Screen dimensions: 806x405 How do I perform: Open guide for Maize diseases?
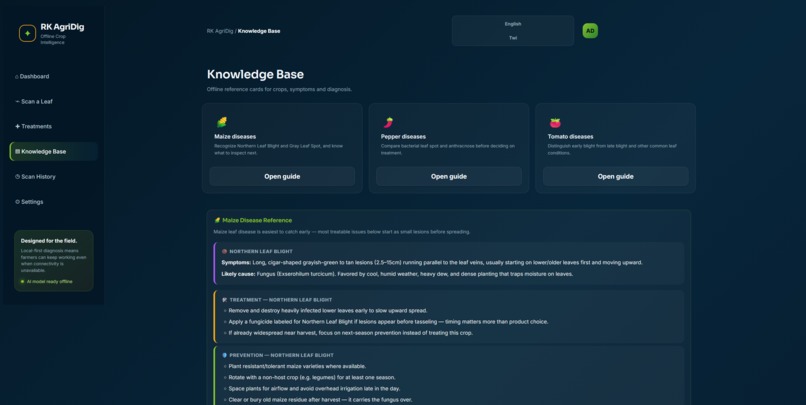click(x=282, y=176)
